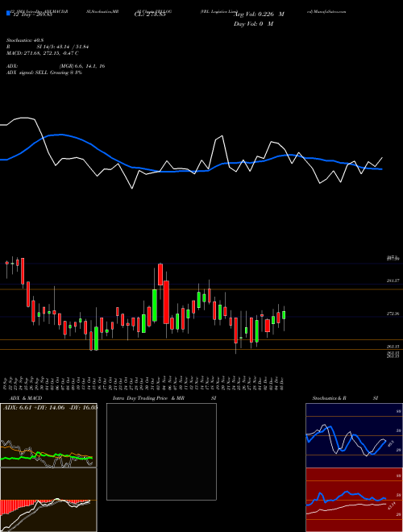The image size is (403, 532).
Task: Click the Intra Day Trading Price & MRSI title
Action: pyautogui.click(x=164, y=398)
